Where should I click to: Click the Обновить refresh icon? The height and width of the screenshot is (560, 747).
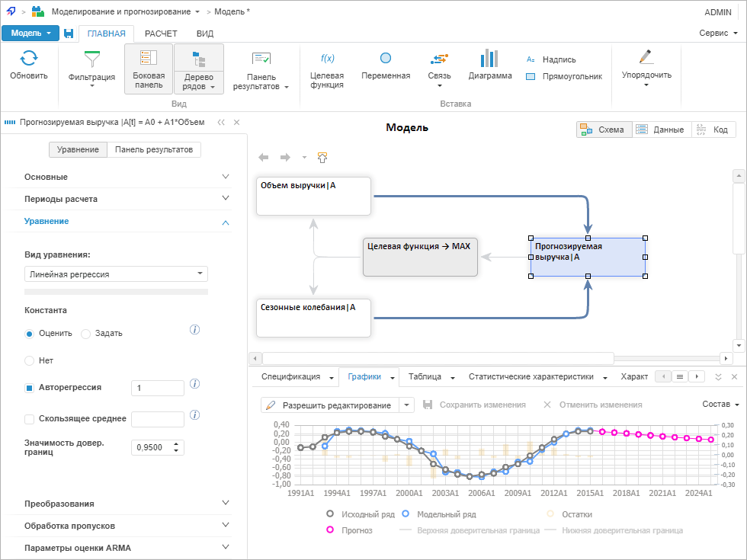point(28,59)
